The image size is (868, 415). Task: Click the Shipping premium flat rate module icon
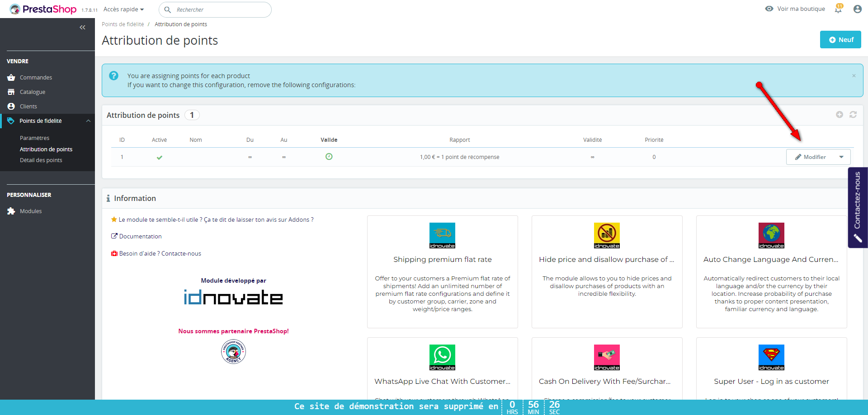tap(442, 235)
